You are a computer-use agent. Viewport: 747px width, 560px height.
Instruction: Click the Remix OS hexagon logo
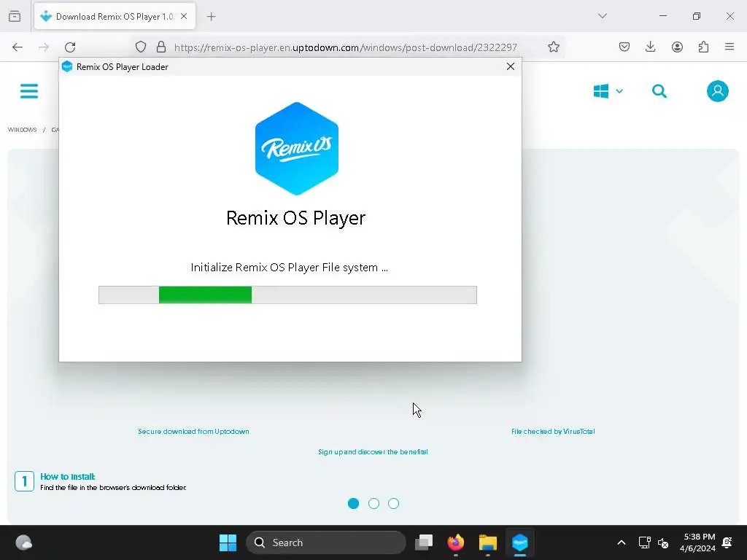coord(297,149)
